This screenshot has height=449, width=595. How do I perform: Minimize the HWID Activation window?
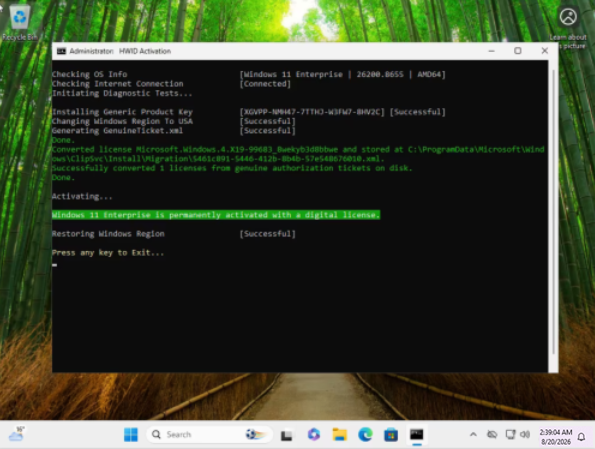(x=491, y=51)
